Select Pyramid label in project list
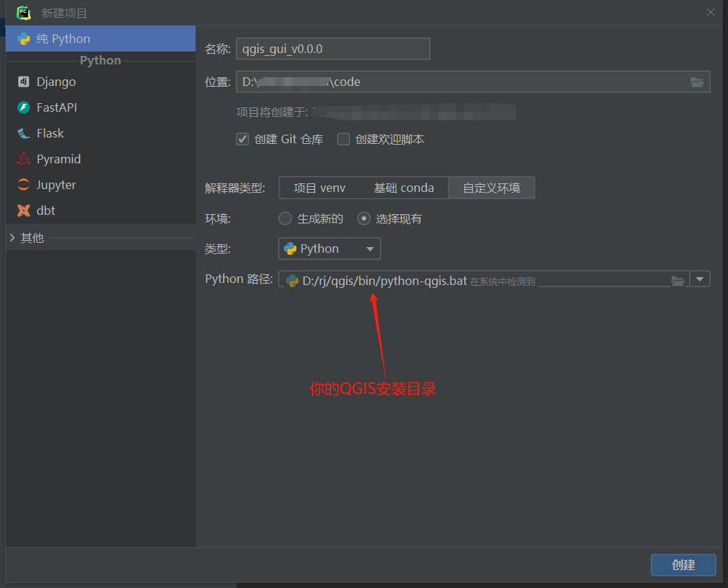728x588 pixels. [x=59, y=159]
